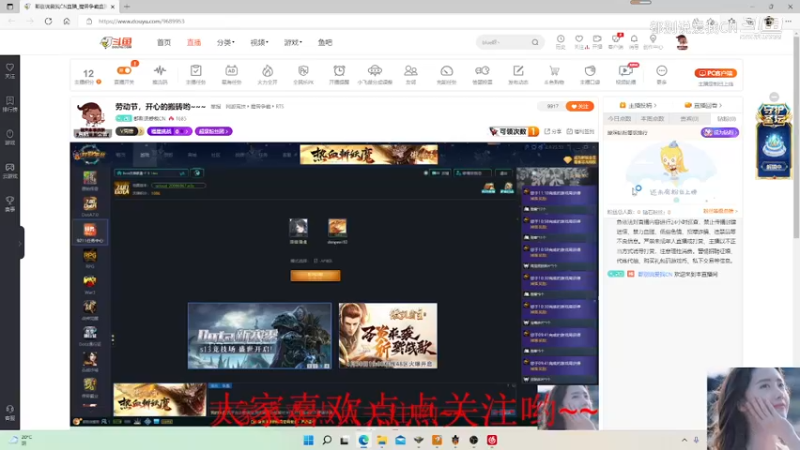The width and height of the screenshot is (800, 450).
Task: Open Windows Start menu on taskbar
Action: (309, 440)
